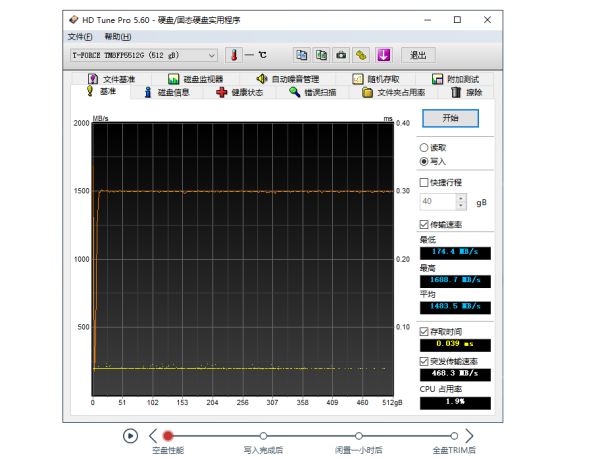Click the camera save screenshot icon
The height and width of the screenshot is (459, 600).
[341, 55]
